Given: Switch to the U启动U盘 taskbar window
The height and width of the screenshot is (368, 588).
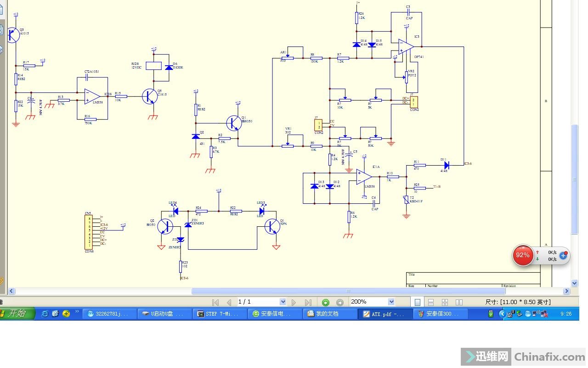Looking at the screenshot, I should point(165,314).
